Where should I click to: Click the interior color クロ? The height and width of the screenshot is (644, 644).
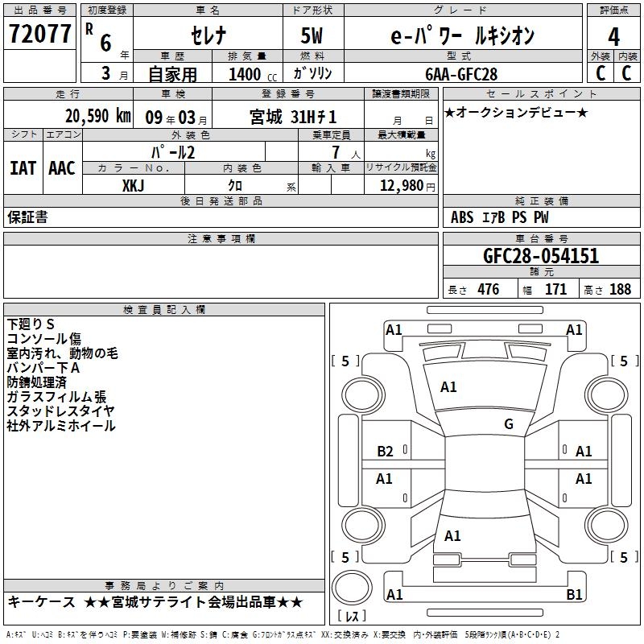tap(235, 186)
